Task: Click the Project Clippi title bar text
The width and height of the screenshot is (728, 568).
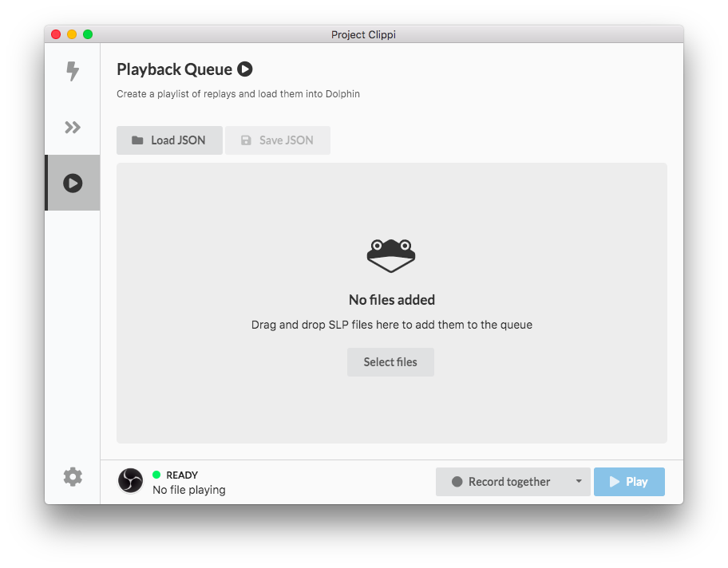Action: click(363, 35)
